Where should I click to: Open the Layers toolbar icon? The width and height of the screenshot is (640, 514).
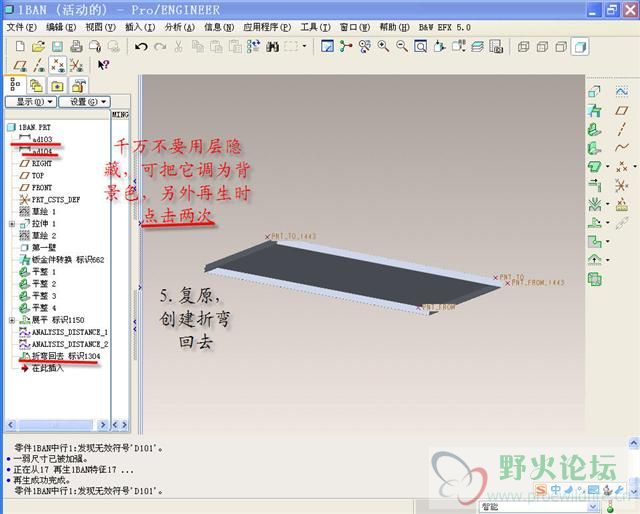click(477, 46)
